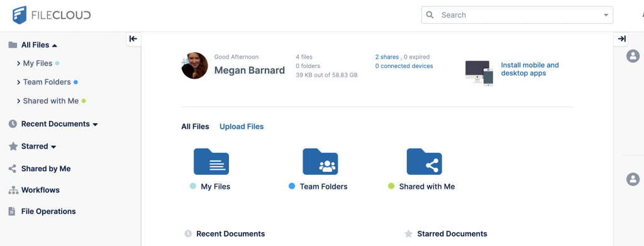Click the Good Afternoon greeting text
The height and width of the screenshot is (246, 644).
[236, 57]
